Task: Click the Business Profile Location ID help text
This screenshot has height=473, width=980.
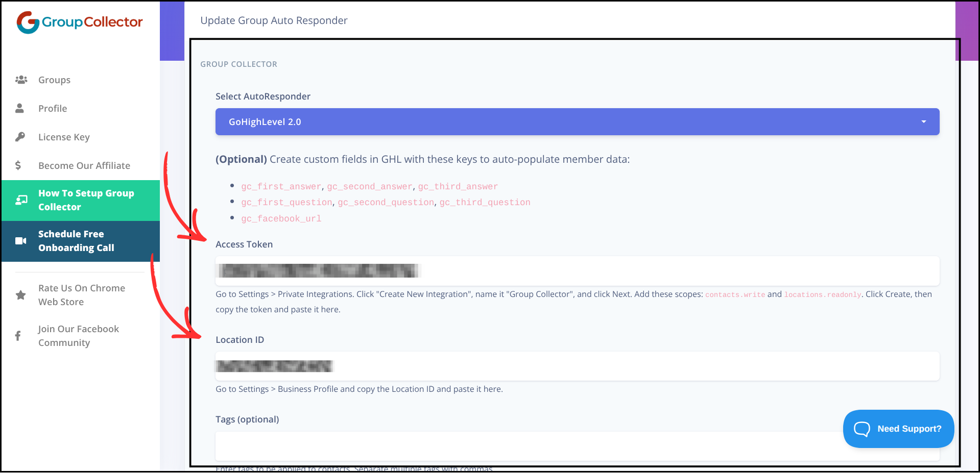Action: [x=359, y=389]
